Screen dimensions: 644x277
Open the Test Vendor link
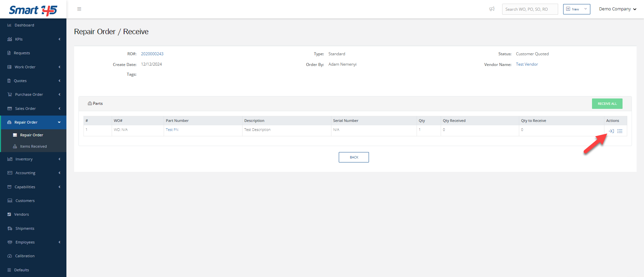[527, 64]
